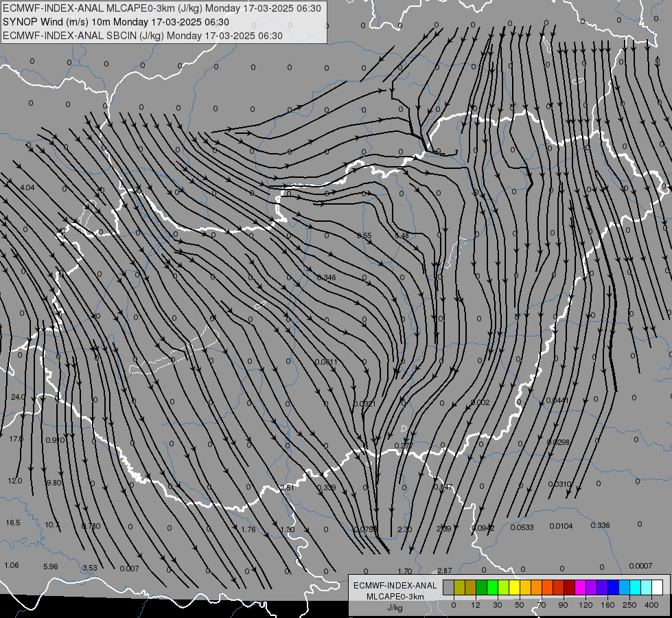This screenshot has width=672, height=618.
Task: Click the map value 5.96
Action: coord(51,566)
